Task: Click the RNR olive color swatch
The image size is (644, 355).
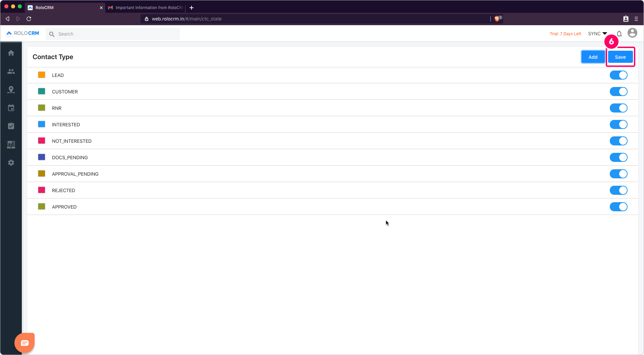Action: [x=42, y=108]
